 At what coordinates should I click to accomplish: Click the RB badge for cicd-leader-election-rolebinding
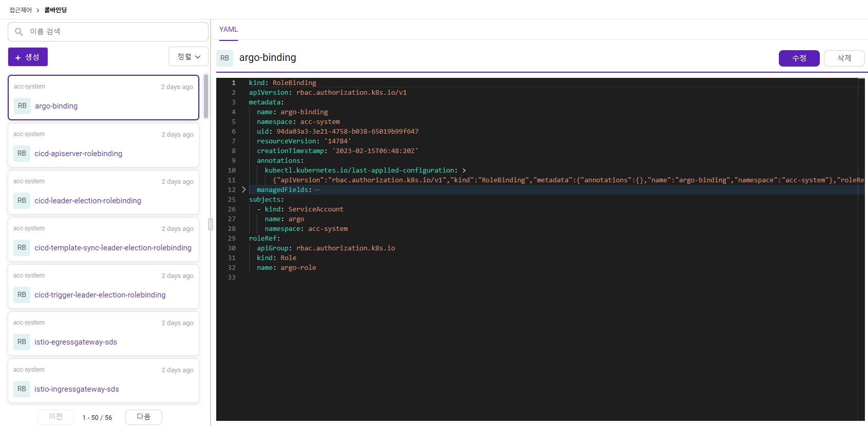(22, 200)
